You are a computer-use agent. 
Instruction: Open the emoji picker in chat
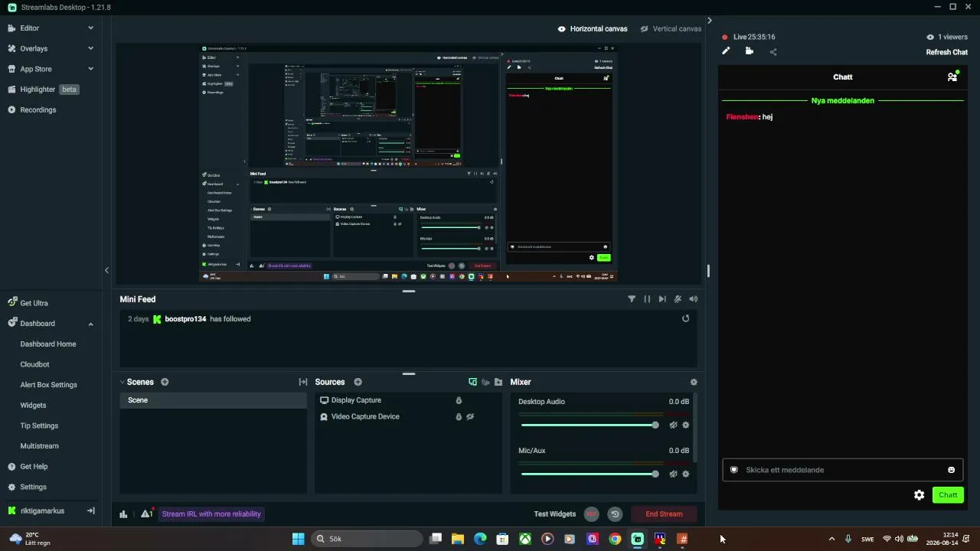coord(952,470)
